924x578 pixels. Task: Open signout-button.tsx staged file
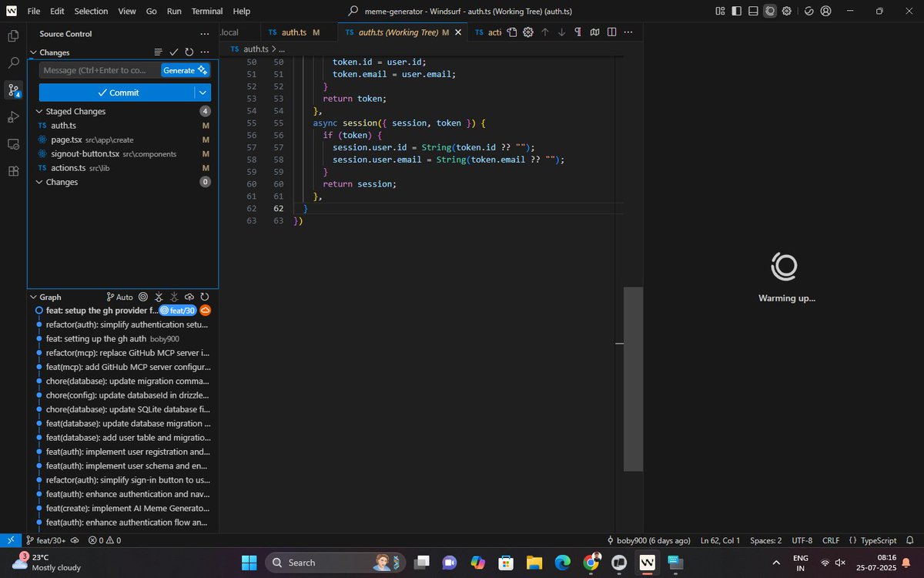(x=123, y=153)
